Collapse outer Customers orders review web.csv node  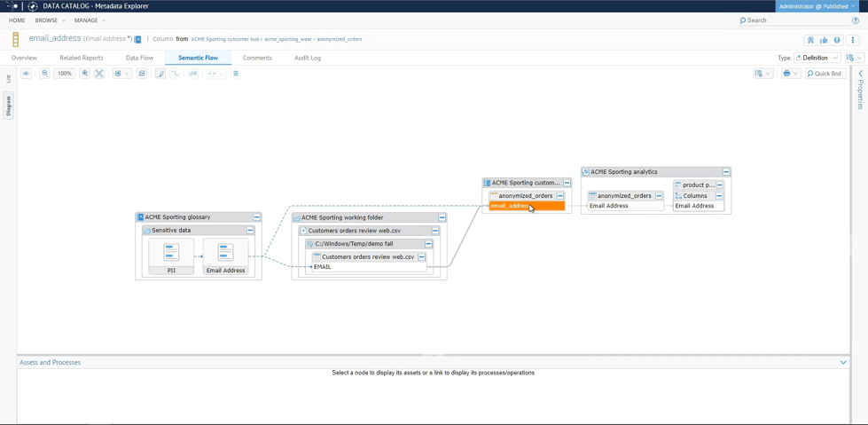[435, 231]
